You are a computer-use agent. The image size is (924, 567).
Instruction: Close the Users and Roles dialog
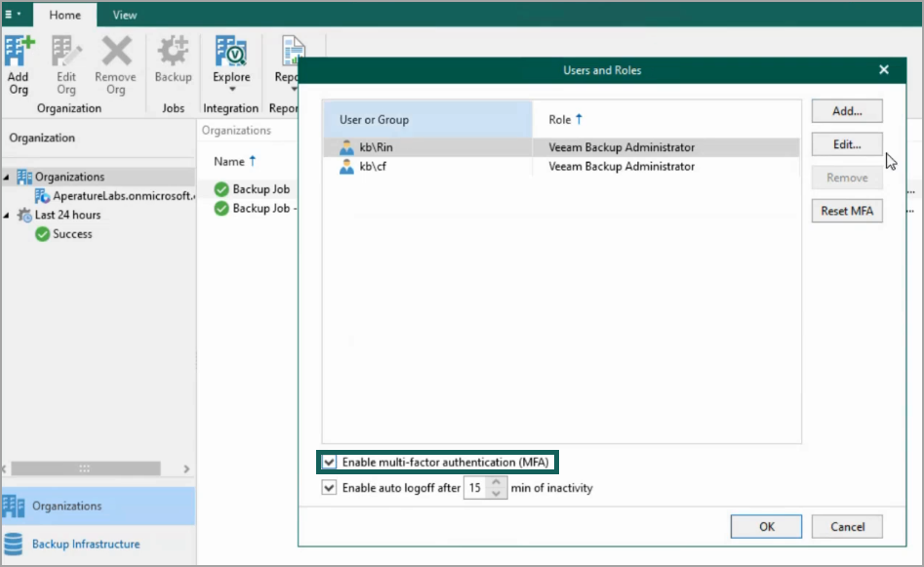tap(883, 70)
